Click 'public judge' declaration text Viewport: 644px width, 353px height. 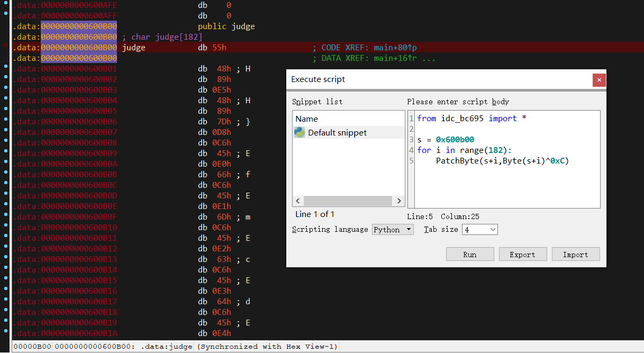pos(226,26)
